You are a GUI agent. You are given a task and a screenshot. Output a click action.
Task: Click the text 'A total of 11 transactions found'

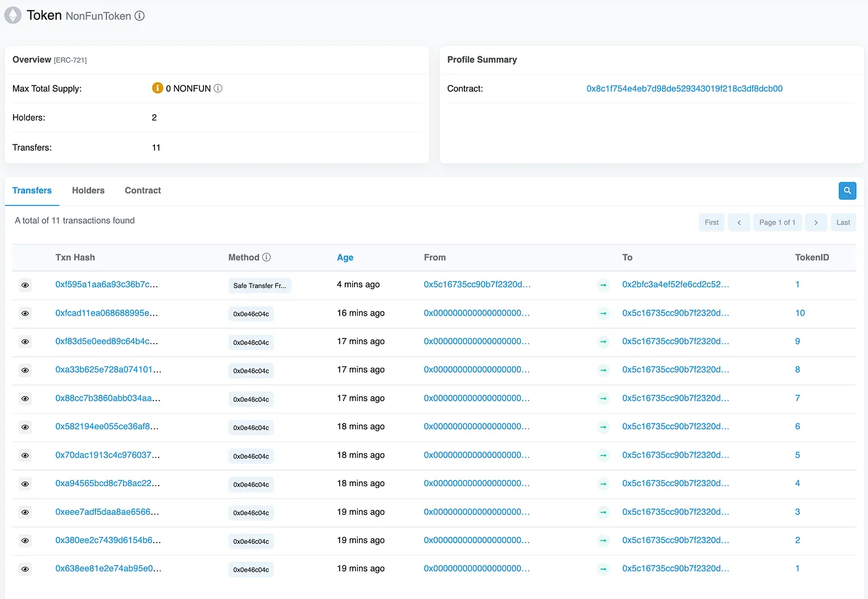[75, 221]
